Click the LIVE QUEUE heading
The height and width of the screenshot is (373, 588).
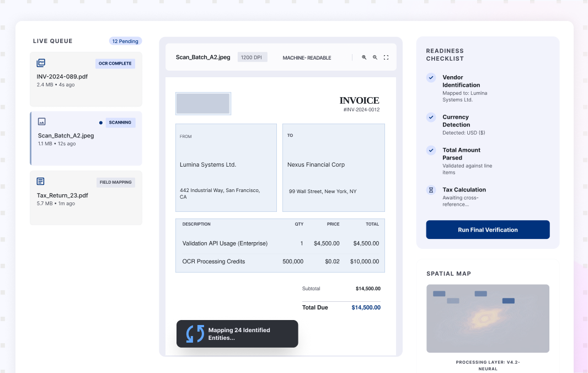[x=53, y=41]
